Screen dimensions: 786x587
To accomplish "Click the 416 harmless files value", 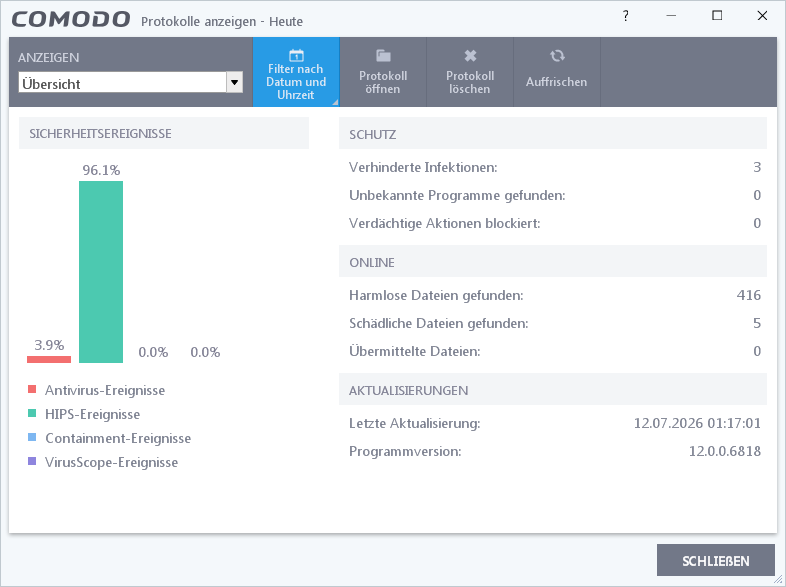I will pyautogui.click(x=749, y=295).
